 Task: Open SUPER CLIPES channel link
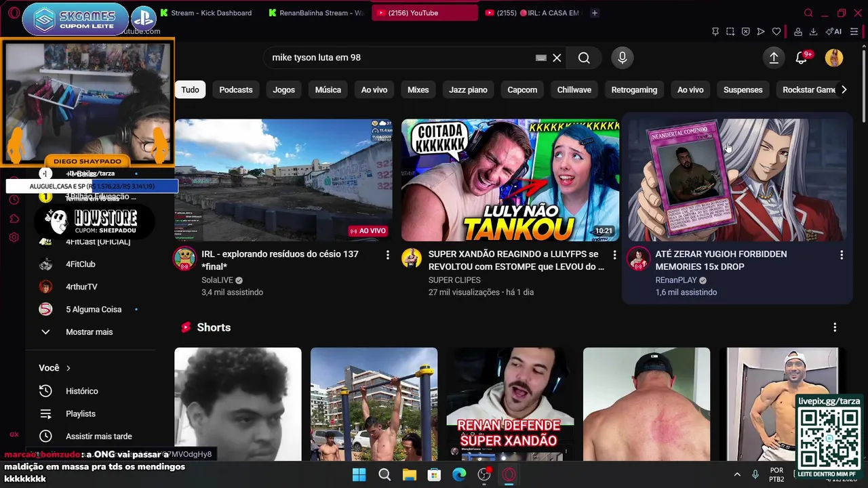(x=454, y=280)
